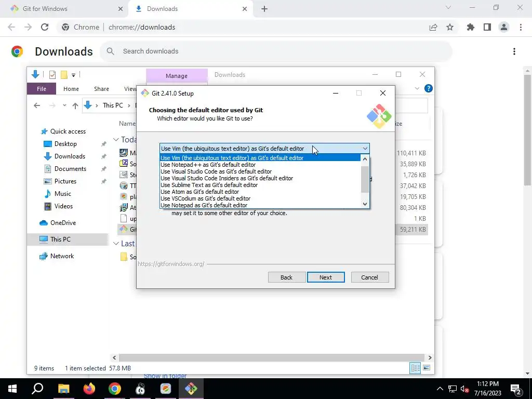Open Manage tab in Explorer ribbon

177,76
